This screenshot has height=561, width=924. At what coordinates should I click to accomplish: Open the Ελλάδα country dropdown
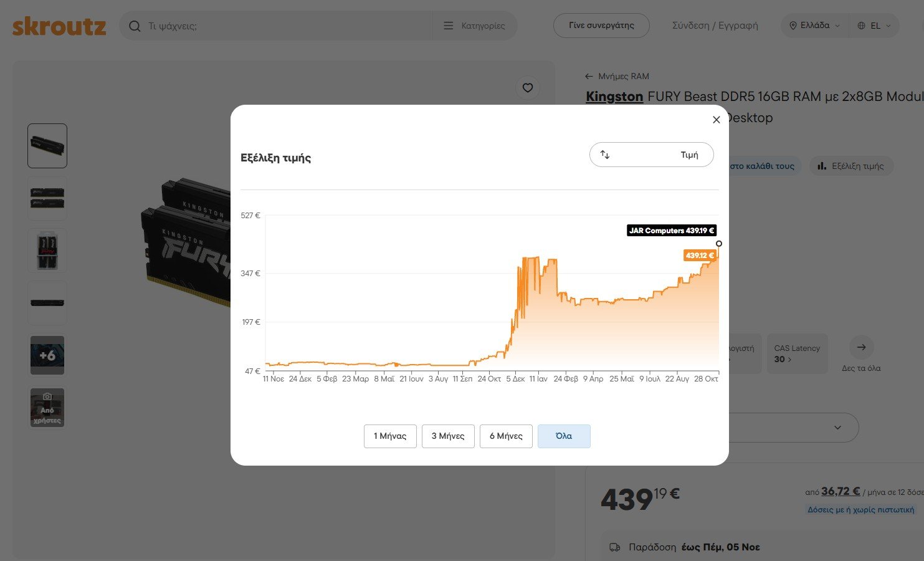pyautogui.click(x=815, y=26)
